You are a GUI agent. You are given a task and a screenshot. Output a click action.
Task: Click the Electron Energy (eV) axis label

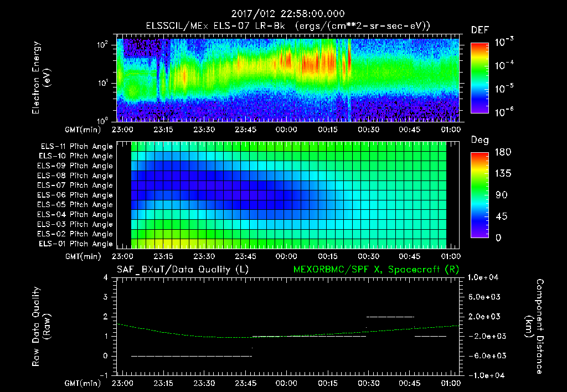tap(41, 78)
